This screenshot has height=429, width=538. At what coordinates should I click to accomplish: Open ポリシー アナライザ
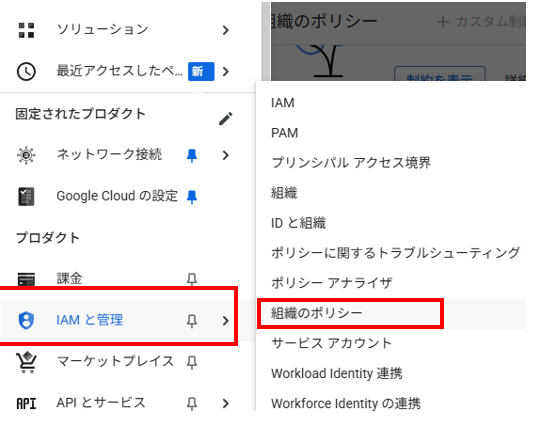pyautogui.click(x=331, y=283)
